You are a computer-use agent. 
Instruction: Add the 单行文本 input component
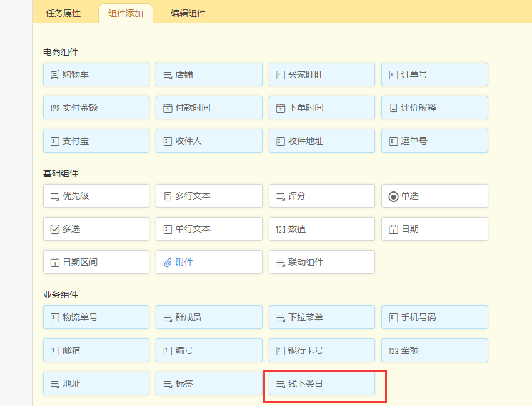(x=209, y=229)
